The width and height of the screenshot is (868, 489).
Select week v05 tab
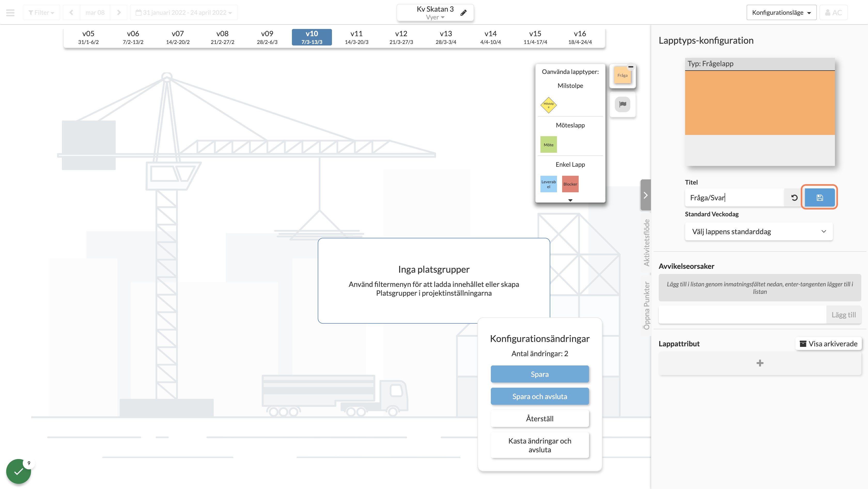[88, 37]
